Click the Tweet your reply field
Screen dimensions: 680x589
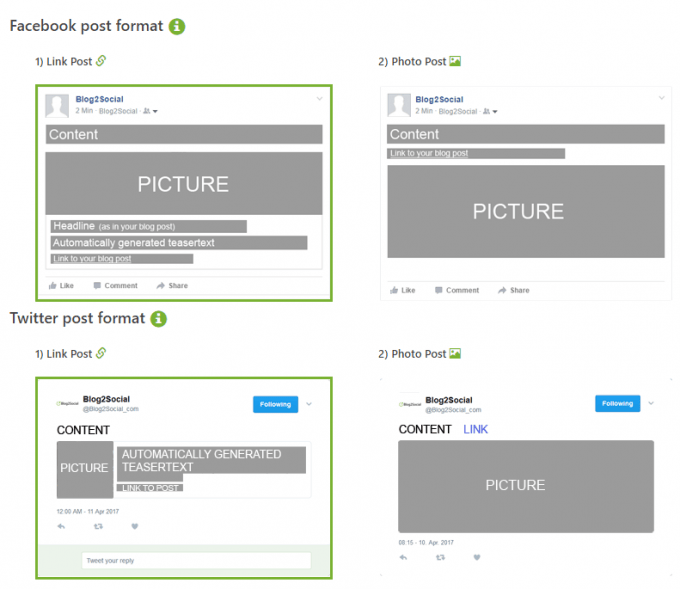(196, 560)
